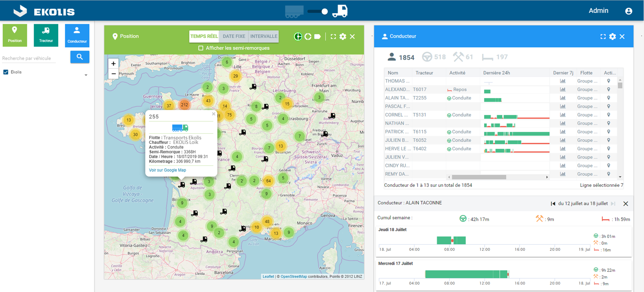Open the OpenStreetMap attribution link
Screen dimensions: 644x292
coord(293,276)
